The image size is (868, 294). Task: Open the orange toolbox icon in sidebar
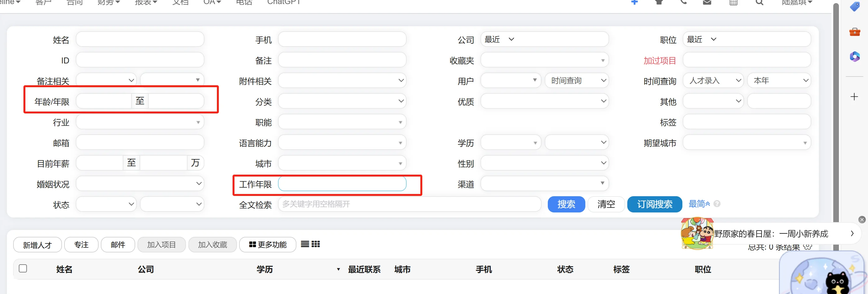tap(855, 32)
